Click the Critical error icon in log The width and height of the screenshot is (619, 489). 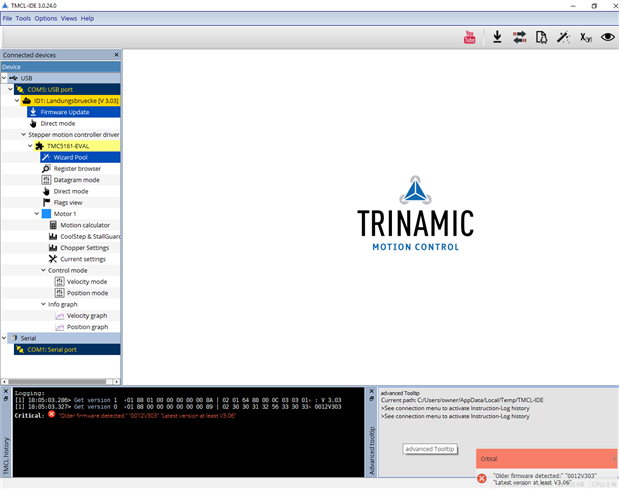[x=52, y=414]
